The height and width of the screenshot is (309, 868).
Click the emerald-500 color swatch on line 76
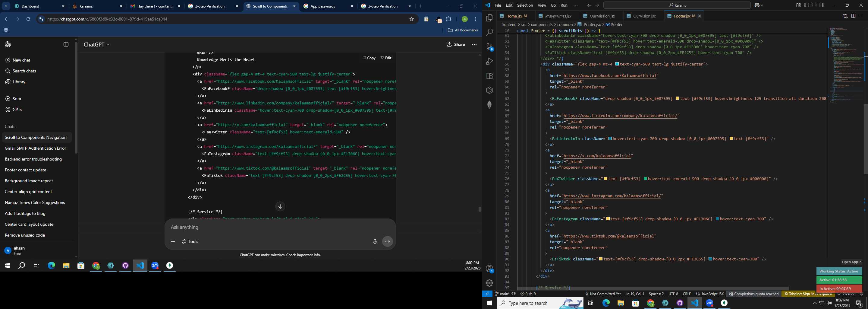[x=646, y=179]
